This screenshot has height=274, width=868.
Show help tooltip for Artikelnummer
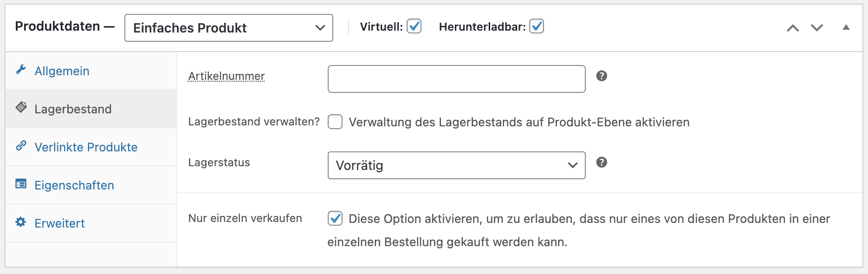(602, 76)
